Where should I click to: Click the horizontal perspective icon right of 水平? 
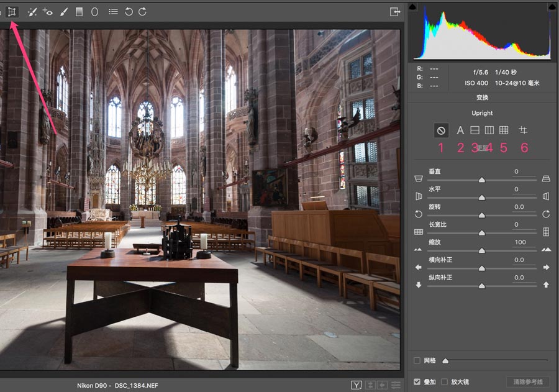(546, 196)
